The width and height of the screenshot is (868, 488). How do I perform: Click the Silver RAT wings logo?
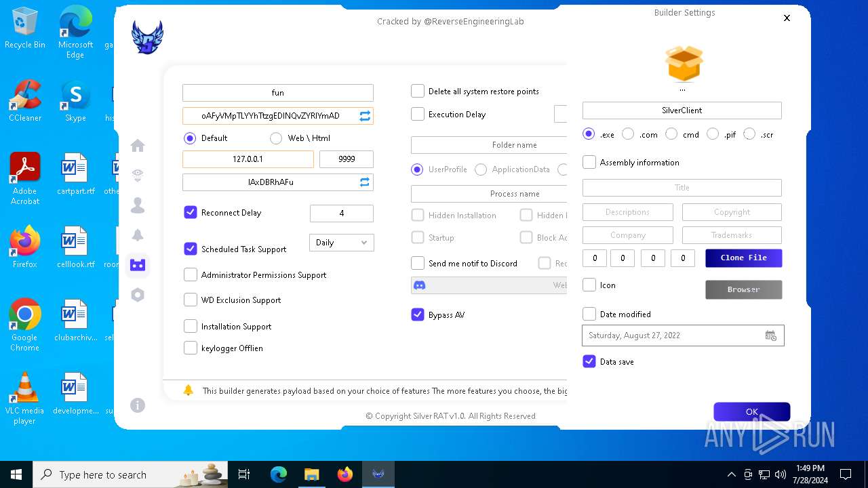point(147,37)
